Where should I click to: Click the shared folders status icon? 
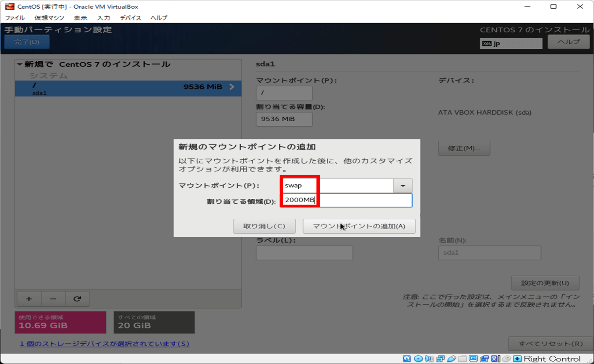[x=462, y=359]
